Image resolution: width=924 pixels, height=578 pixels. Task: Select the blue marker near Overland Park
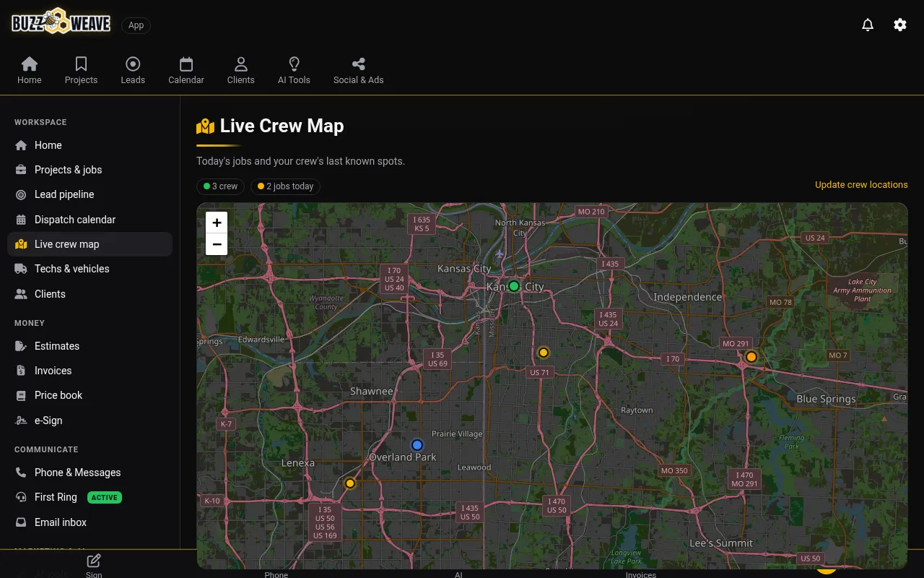[417, 445]
